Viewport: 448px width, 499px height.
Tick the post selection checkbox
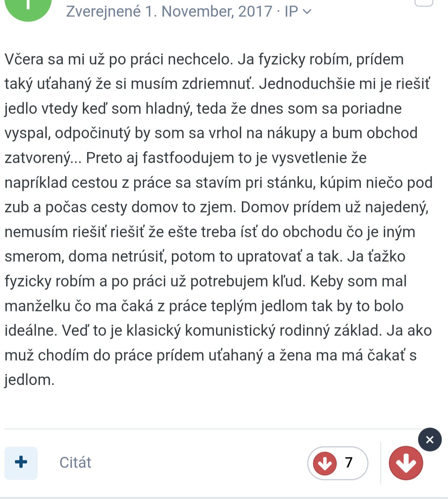point(424,3)
